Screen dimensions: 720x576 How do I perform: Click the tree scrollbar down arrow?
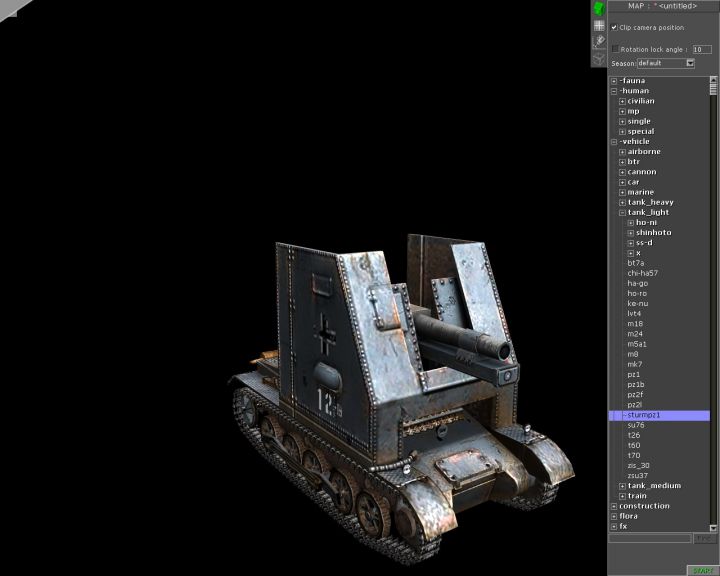tap(715, 526)
